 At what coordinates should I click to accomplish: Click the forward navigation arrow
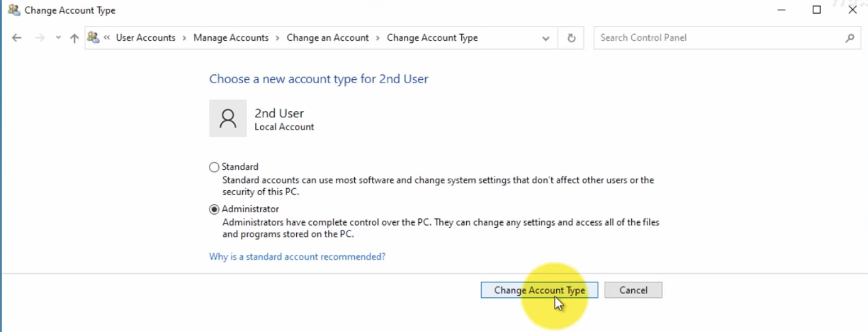click(40, 38)
